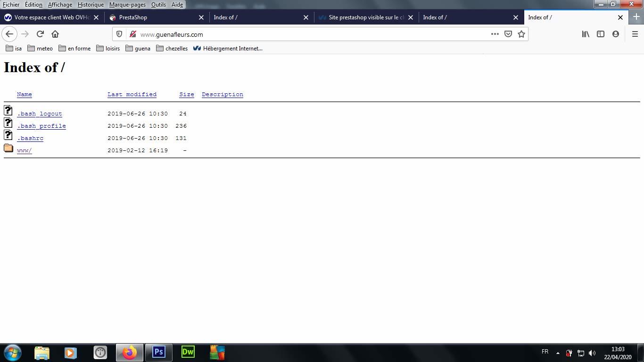
Task: Open the www/ directory link
Action: coord(25,150)
